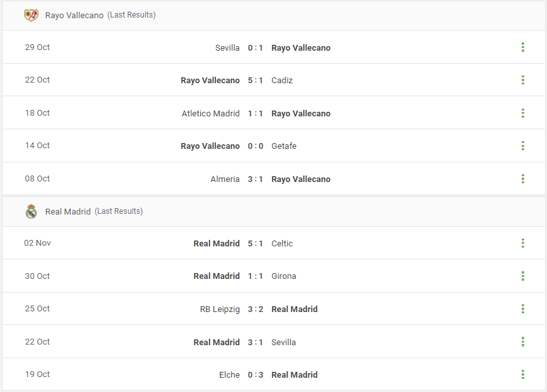This screenshot has width=547, height=392.
Task: Click the Rayo Vallecano club crest icon
Action: click(x=31, y=15)
